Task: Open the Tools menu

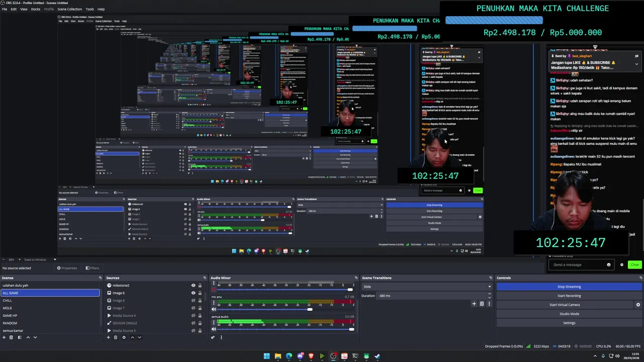Action: click(x=90, y=9)
